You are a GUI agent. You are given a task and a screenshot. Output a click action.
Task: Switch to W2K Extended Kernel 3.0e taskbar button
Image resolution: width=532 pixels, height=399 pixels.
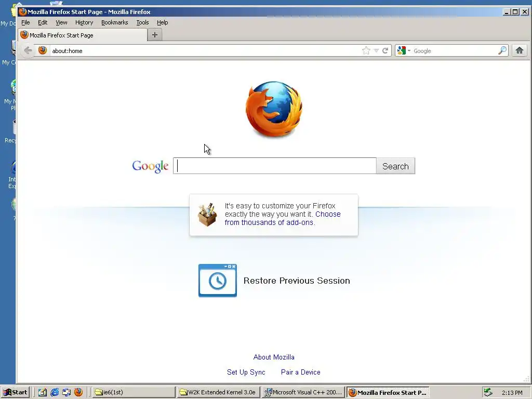pos(219,392)
